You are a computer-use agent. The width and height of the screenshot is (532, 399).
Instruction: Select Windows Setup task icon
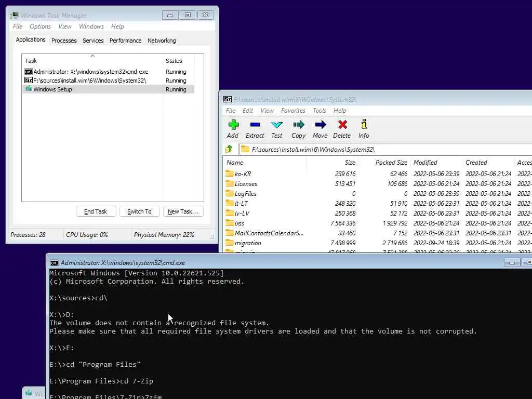pyautogui.click(x=29, y=89)
